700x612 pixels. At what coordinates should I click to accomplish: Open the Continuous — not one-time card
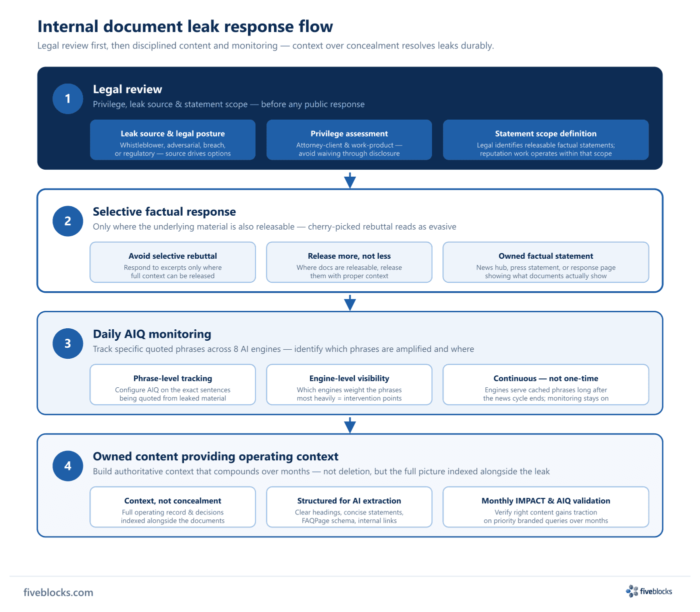pyautogui.click(x=546, y=384)
